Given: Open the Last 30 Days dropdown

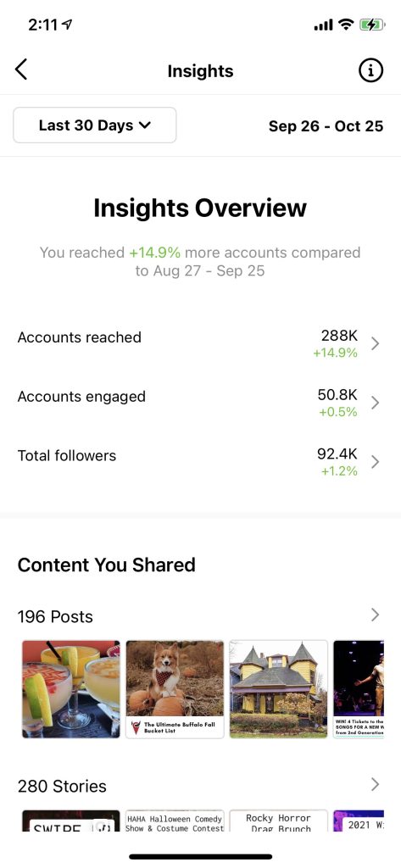Looking at the screenshot, I should [95, 125].
